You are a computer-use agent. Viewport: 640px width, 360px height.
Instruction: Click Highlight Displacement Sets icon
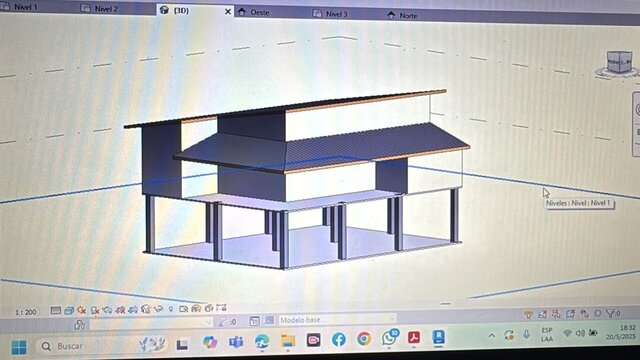pos(209,308)
